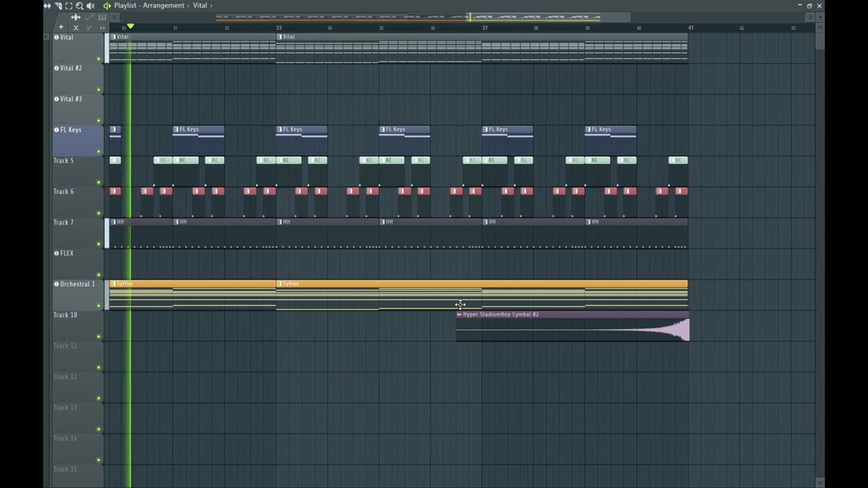Click bar 37 on the timeline ruler

(484, 28)
